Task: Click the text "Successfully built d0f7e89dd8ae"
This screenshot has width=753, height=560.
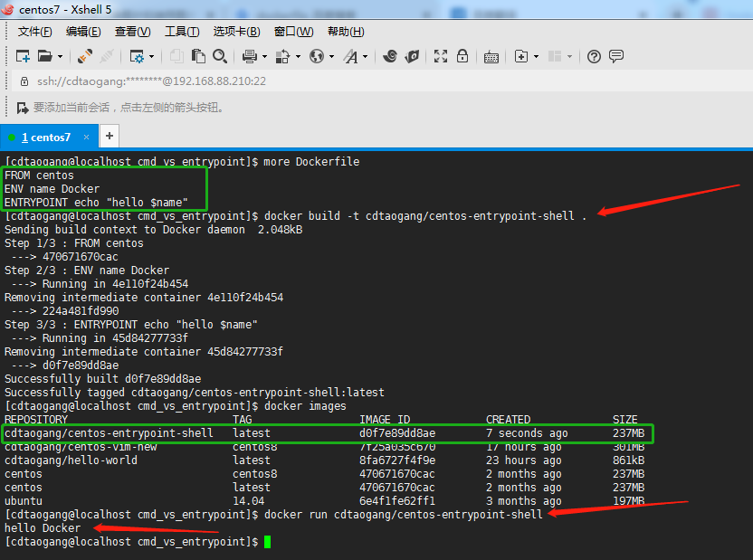Action: tap(103, 379)
